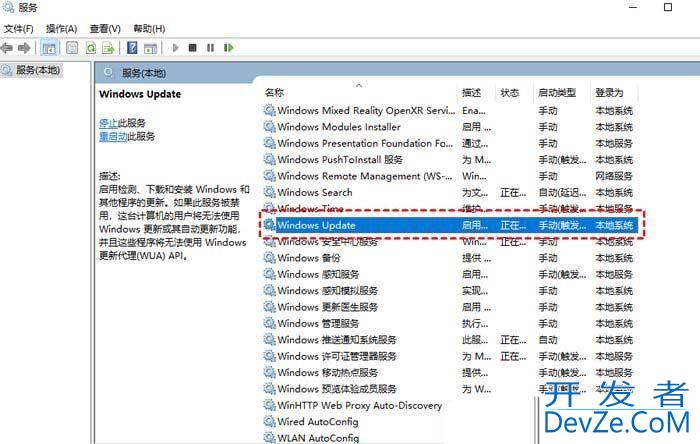This screenshot has width=700, height=444.
Task: Select the Windows 备份 service name
Action: tap(308, 257)
